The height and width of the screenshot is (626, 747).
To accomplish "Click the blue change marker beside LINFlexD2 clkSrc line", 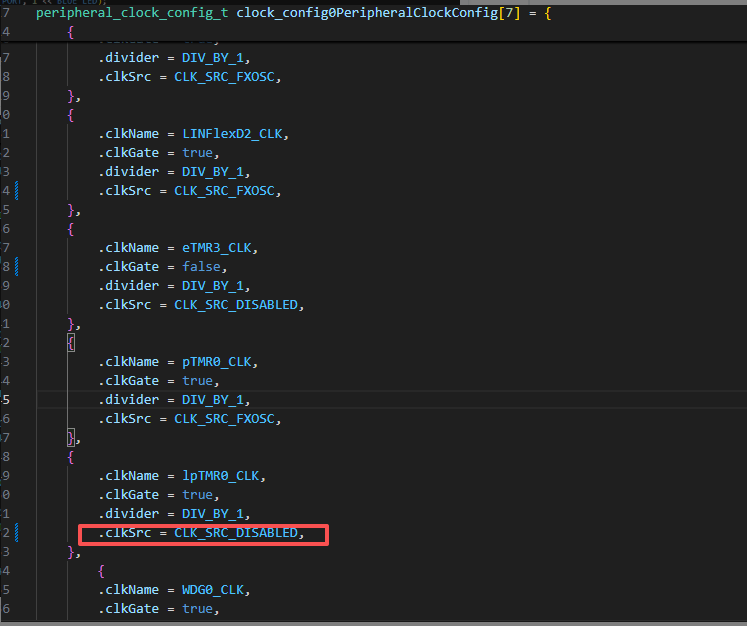I will click(19, 190).
